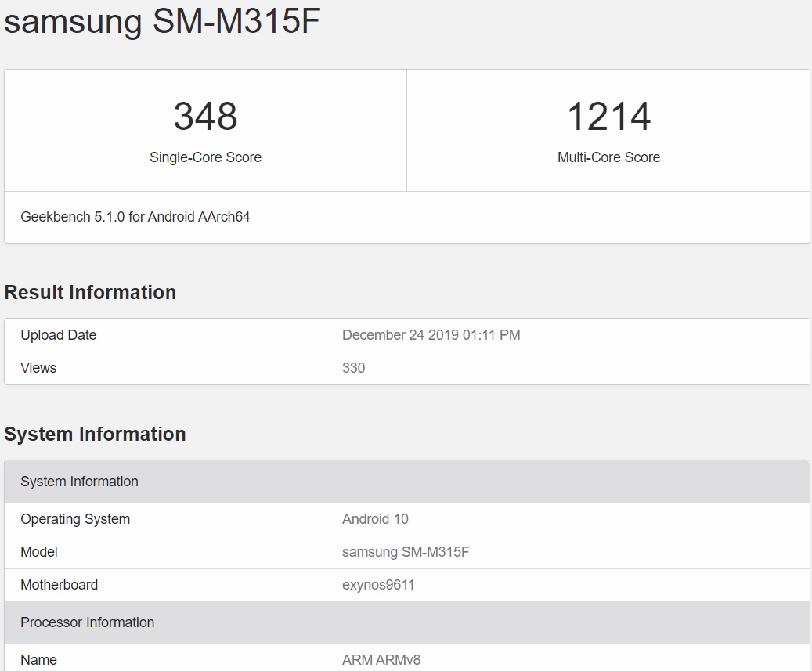This screenshot has width=812, height=671.
Task: Click the bold System Information section heading
Action: [x=95, y=435]
